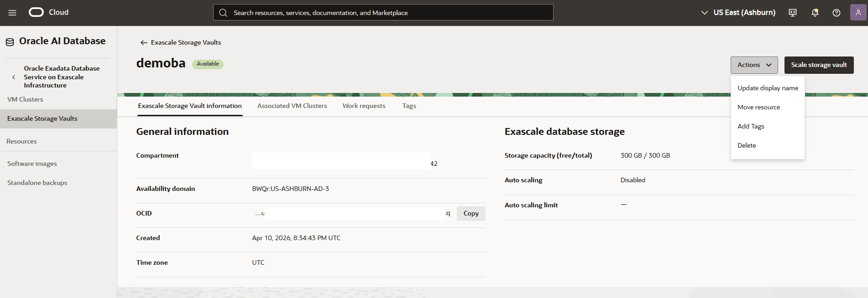Expand the US East (Ashburn) region selector
868x298 pixels.
point(738,13)
